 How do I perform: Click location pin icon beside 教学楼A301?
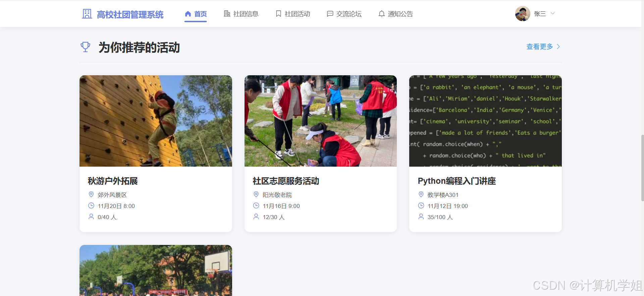click(x=421, y=195)
